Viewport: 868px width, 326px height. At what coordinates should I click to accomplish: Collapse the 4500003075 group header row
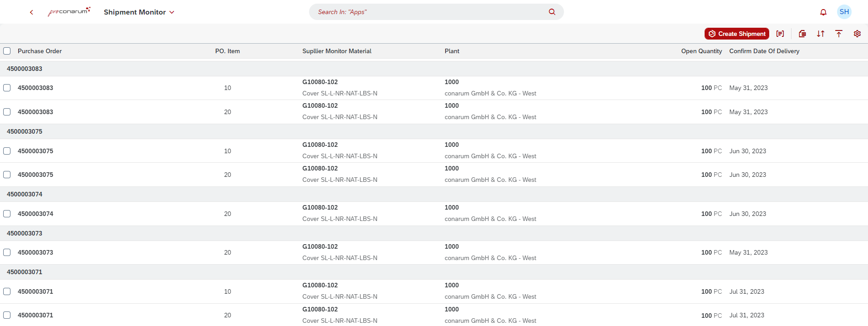point(25,131)
